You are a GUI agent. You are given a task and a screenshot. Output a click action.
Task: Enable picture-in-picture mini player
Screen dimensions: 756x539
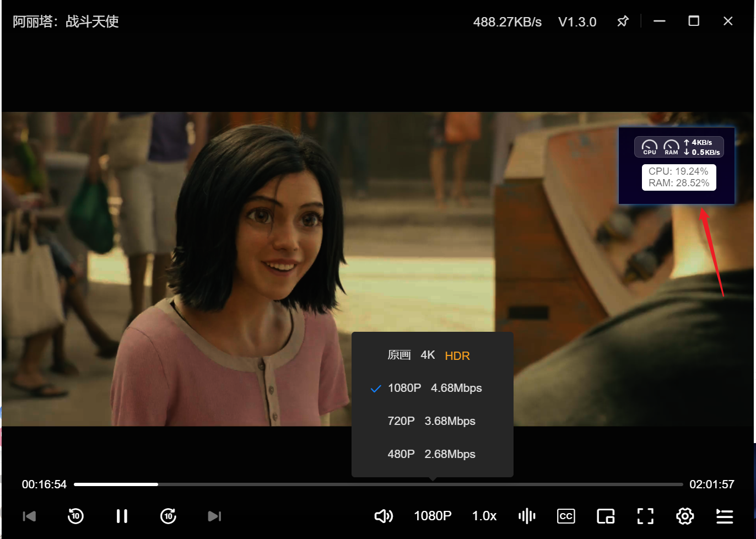pos(606,516)
